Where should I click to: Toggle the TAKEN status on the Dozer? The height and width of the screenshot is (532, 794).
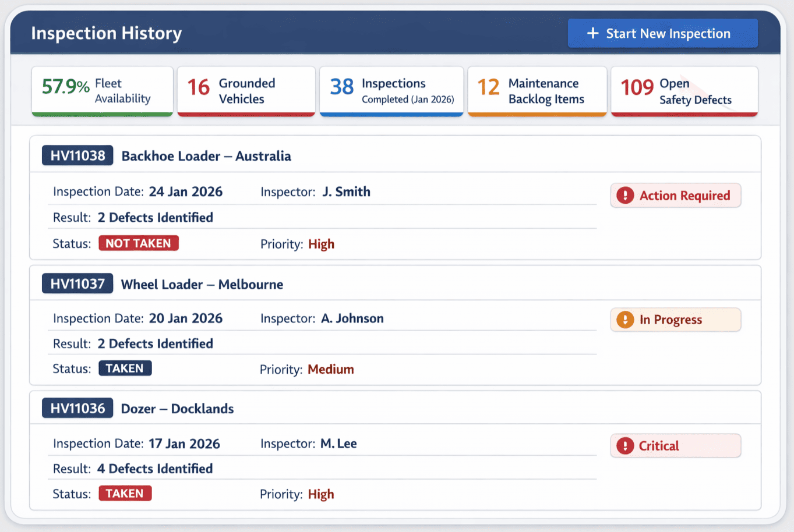pos(125,493)
